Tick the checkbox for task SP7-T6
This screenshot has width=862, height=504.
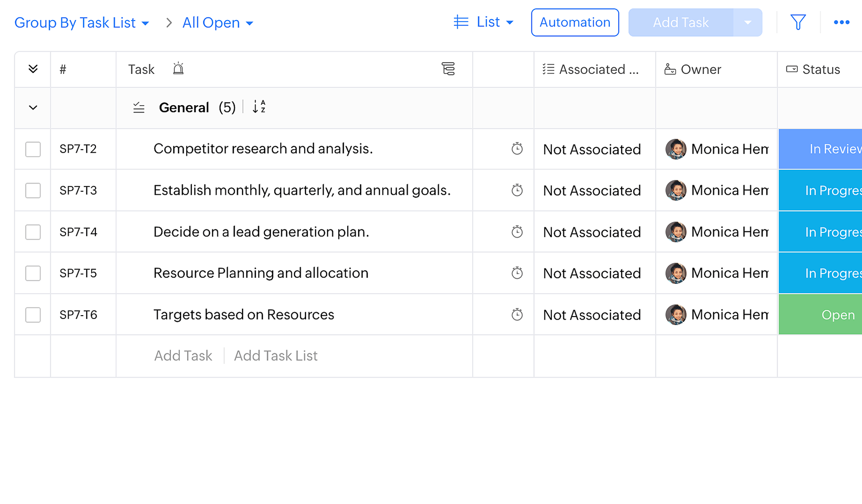(x=33, y=315)
